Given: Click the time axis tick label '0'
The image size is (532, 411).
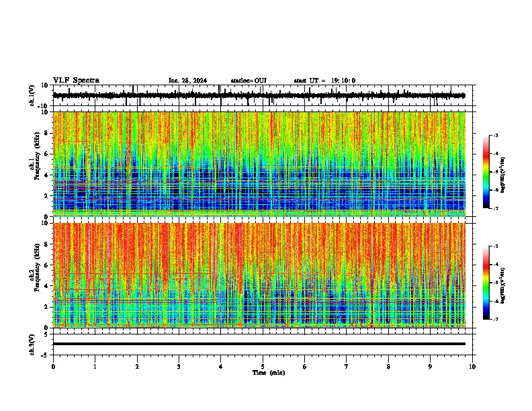Looking at the screenshot, I should (53, 367).
